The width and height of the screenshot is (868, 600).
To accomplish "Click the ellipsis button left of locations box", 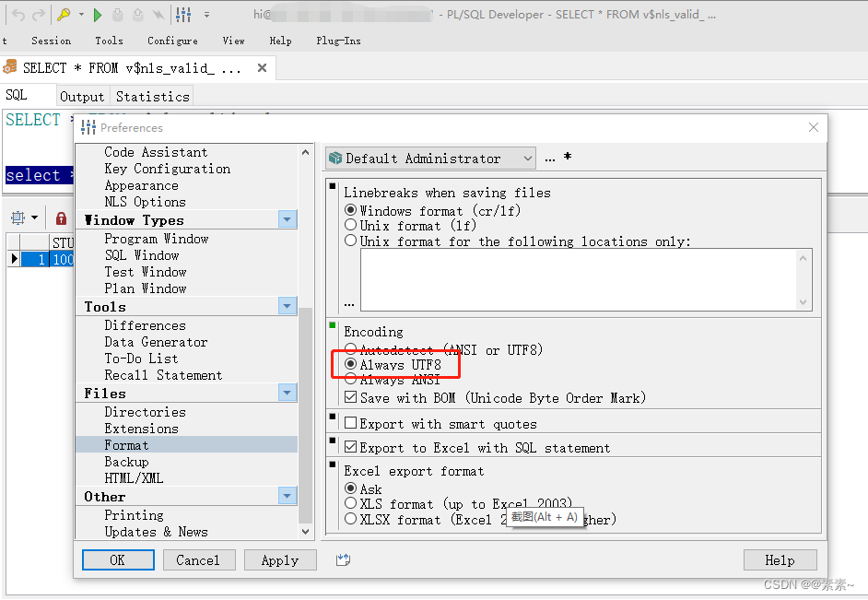I will click(x=349, y=304).
